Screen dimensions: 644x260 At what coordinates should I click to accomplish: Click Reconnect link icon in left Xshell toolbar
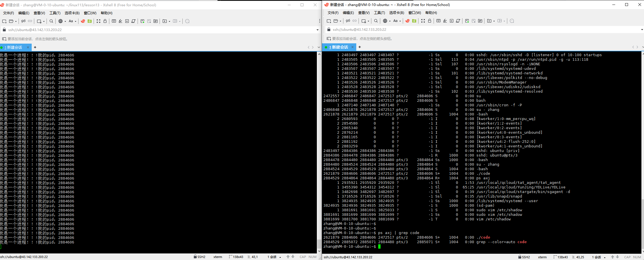coord(30,21)
